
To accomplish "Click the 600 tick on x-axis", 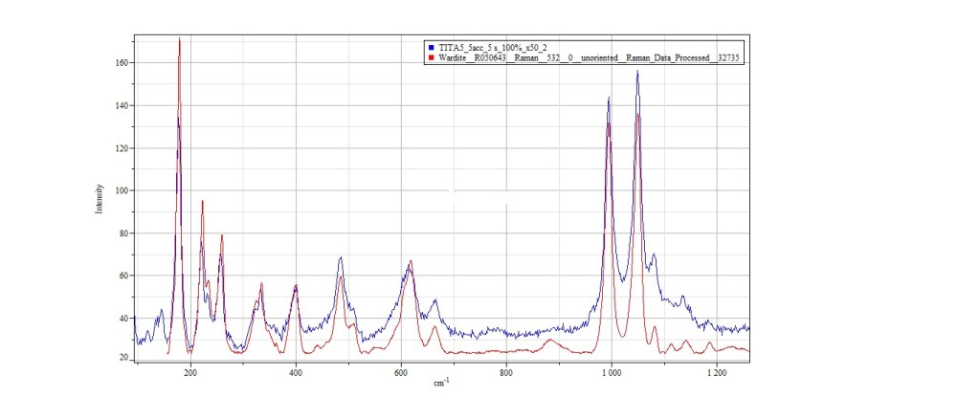I will pos(400,371).
